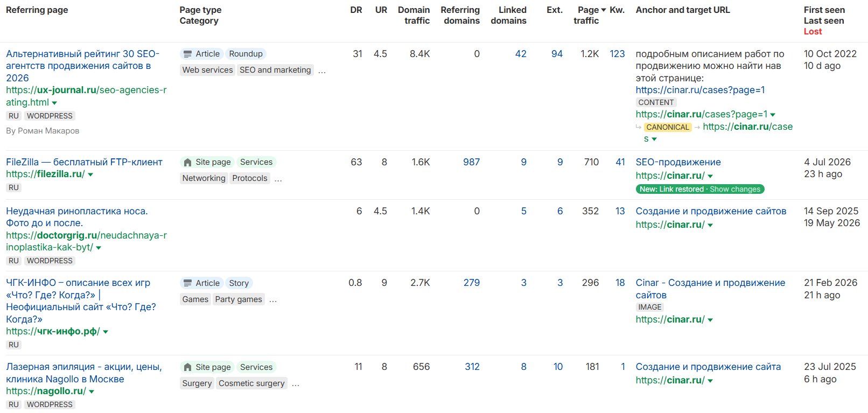
Task: Expand more categories after SEO and marketing
Action: point(322,71)
